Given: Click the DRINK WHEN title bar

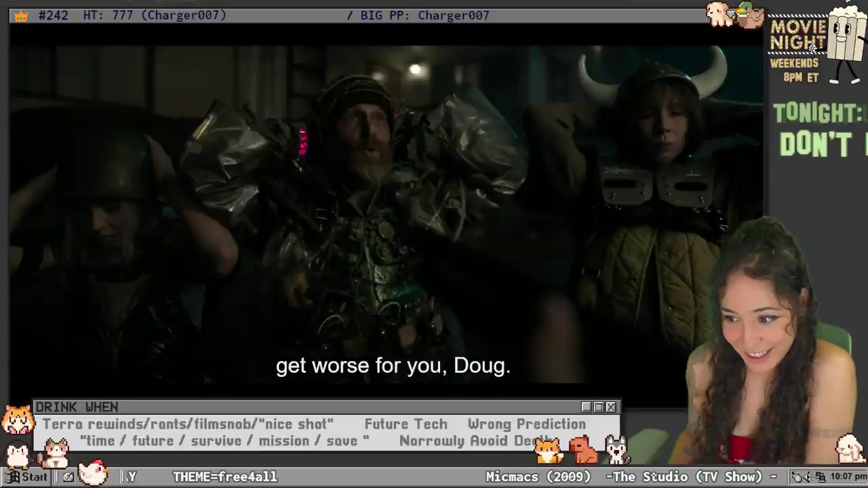Looking at the screenshot, I should point(307,407).
